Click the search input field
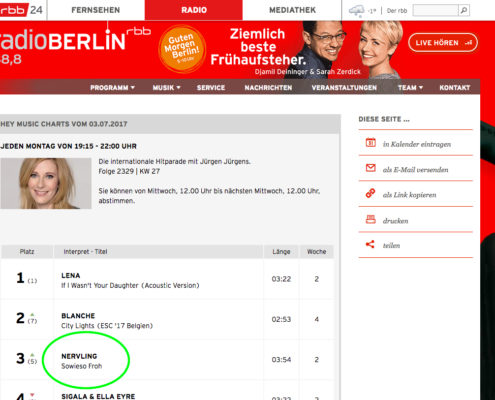The width and height of the screenshot is (495, 400). point(435,10)
